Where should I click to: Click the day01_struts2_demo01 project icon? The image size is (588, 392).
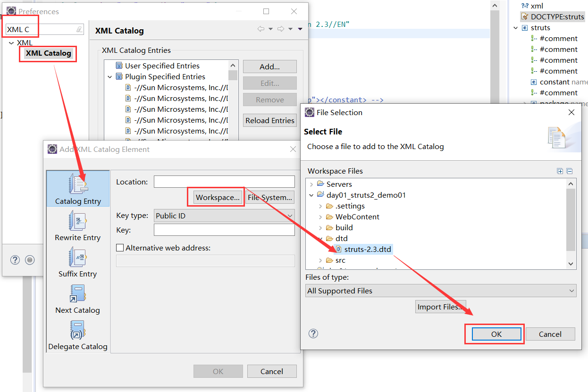320,195
